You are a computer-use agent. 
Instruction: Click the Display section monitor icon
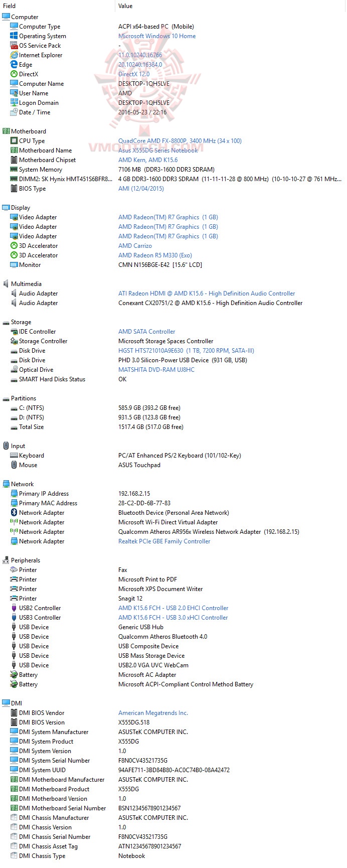tap(6, 207)
